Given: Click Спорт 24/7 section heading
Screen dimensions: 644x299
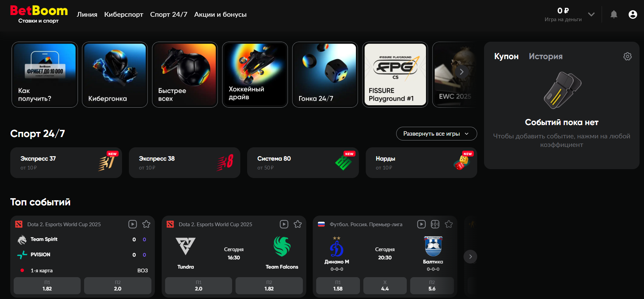Looking at the screenshot, I should (38, 134).
